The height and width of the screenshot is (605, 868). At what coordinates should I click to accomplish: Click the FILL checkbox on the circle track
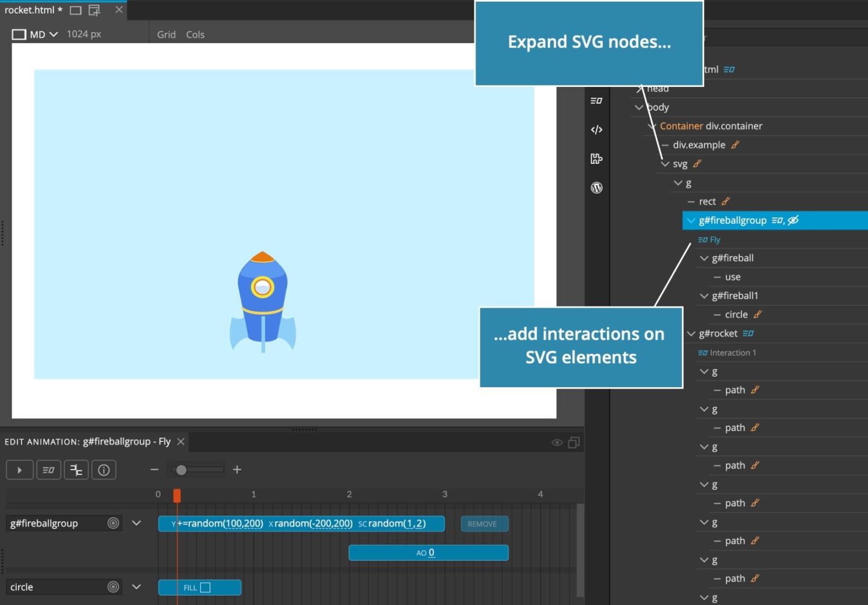pos(205,587)
